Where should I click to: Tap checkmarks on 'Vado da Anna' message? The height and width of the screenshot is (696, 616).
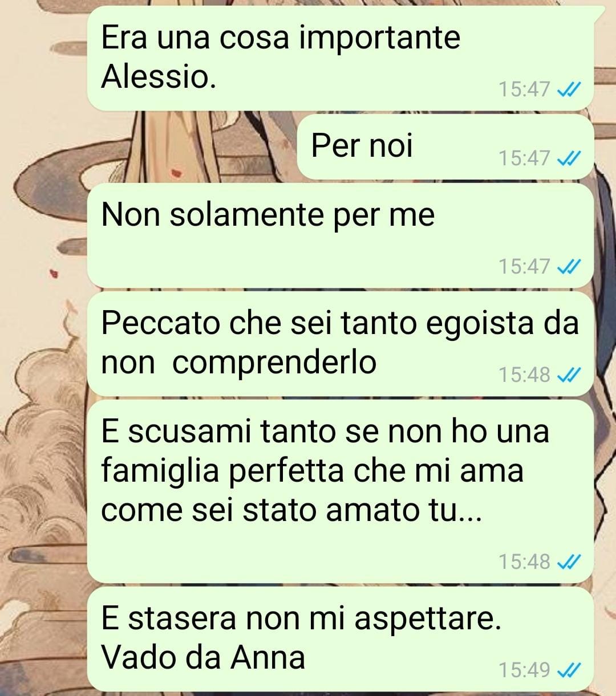coord(568,670)
